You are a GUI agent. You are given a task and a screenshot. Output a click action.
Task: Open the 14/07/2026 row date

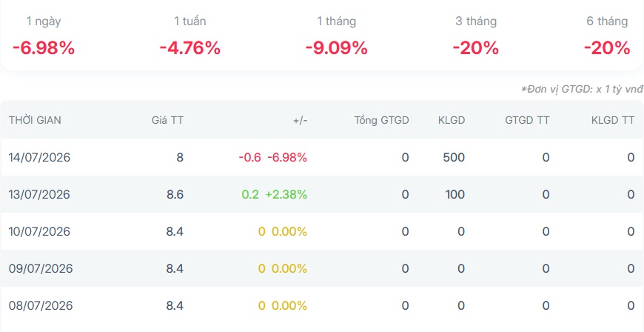coord(39,158)
